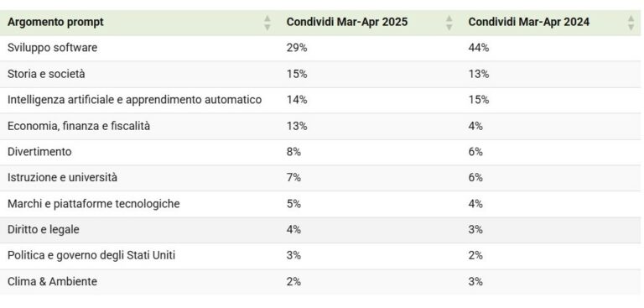644x308 pixels.
Task: Select Politica e governo degli Stati Uniti
Action: (x=91, y=255)
